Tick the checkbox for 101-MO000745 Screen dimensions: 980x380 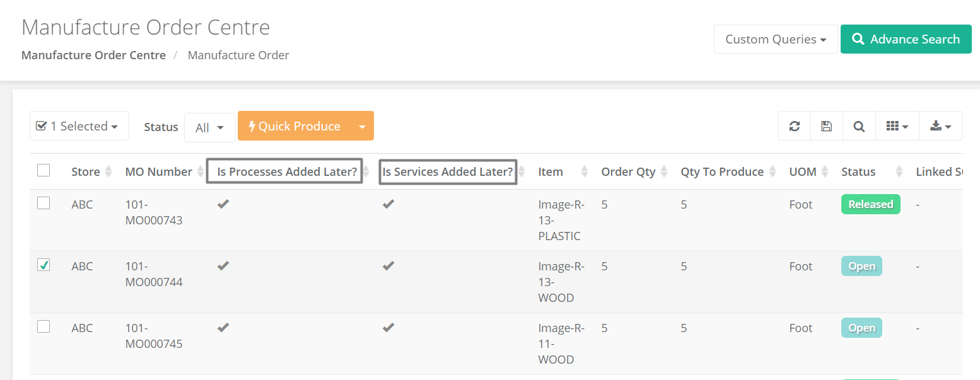pos(44,326)
